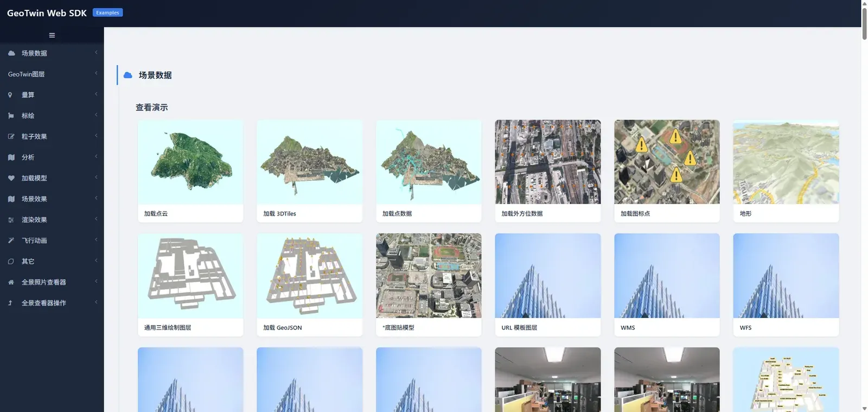Click sliders icon beside 渲染效果
This screenshot has width=868, height=412.
(x=11, y=220)
